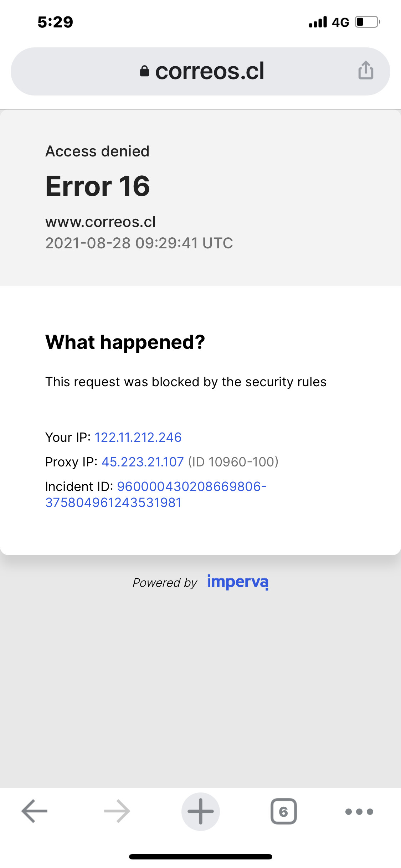
Task: Tap the 4G network label
Action: [x=340, y=22]
